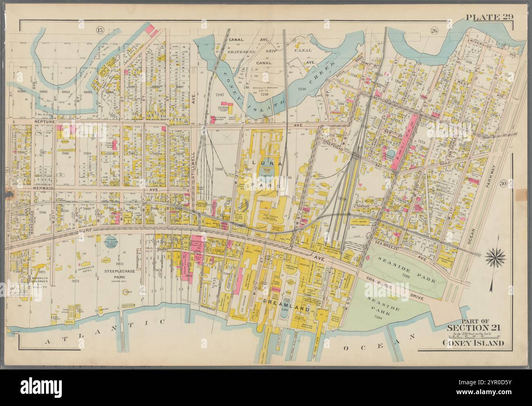
Task: Click block number 7247
Action: tap(220, 95)
